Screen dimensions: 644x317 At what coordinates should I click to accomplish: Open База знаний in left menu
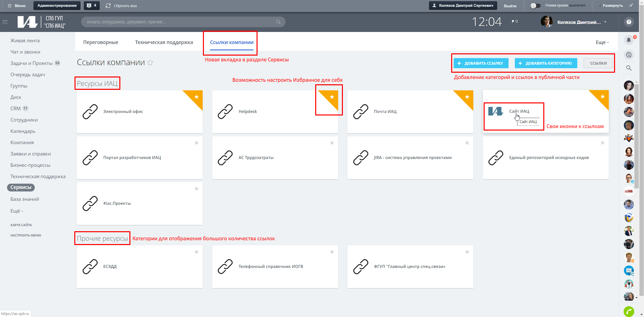click(x=25, y=199)
